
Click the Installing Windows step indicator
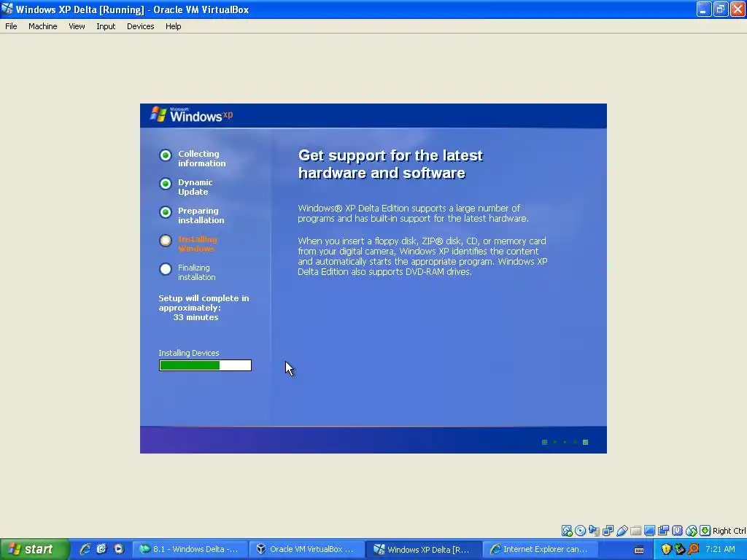coord(166,241)
